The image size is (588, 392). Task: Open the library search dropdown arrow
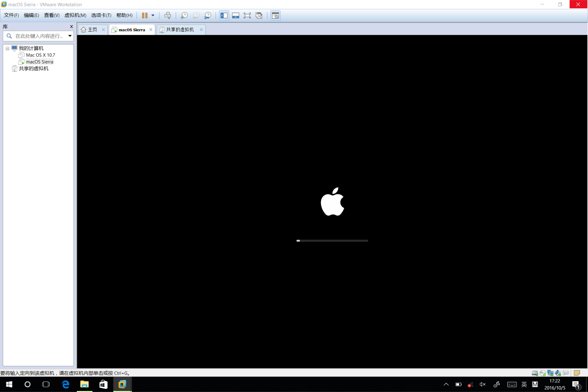point(70,36)
